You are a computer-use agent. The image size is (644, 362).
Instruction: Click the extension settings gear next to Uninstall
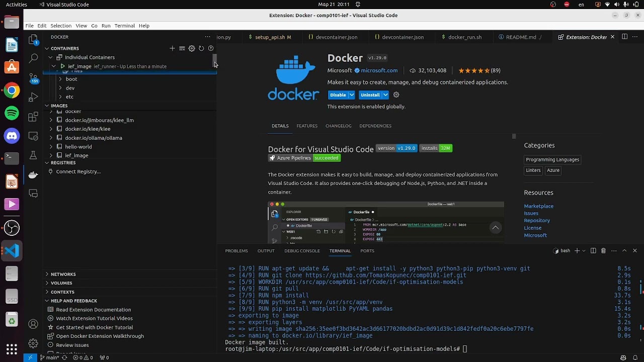click(396, 95)
